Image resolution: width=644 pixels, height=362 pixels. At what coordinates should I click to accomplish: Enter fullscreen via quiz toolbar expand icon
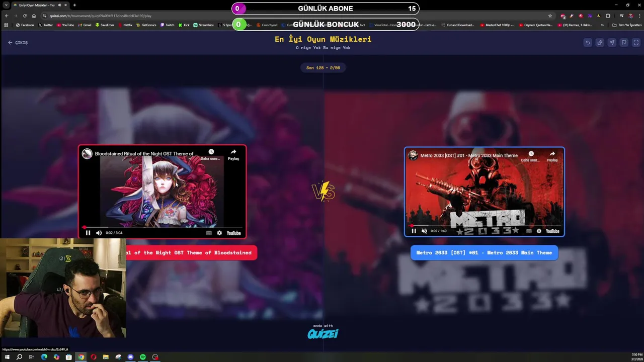(636, 43)
